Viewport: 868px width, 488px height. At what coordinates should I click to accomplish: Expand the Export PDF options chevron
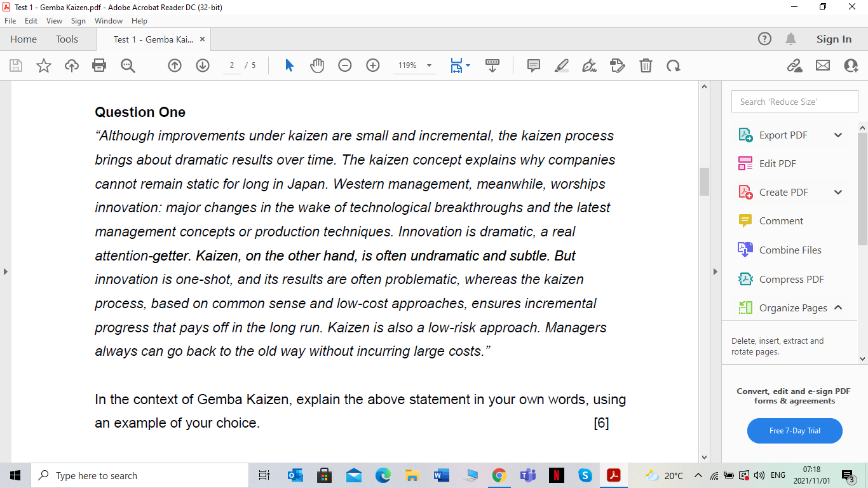[837, 135]
